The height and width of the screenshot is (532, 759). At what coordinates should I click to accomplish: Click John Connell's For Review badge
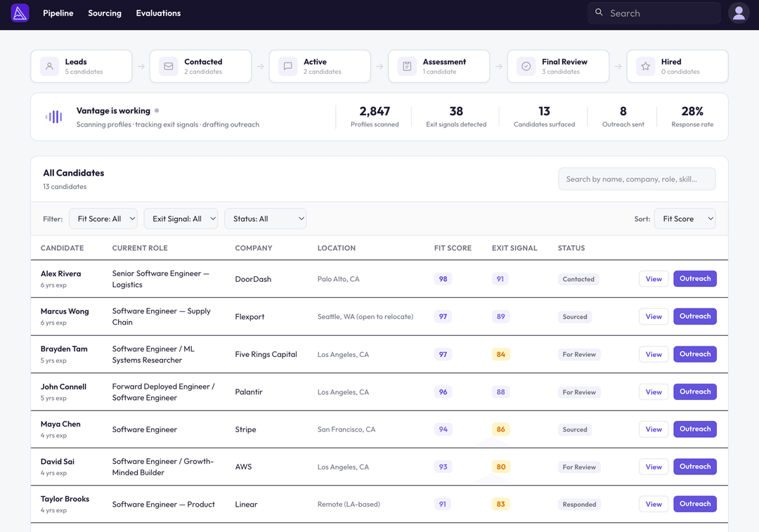click(x=579, y=392)
